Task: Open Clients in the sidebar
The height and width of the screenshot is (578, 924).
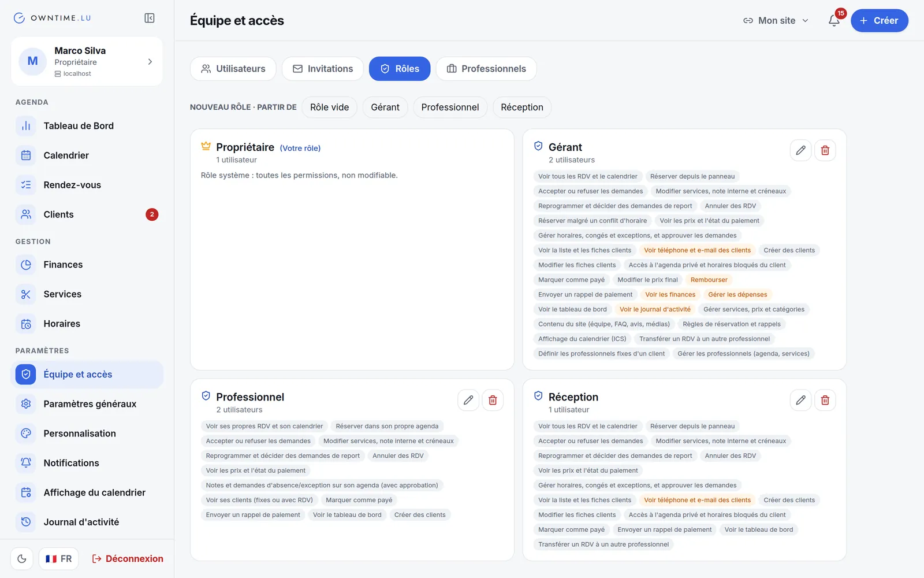Action: [x=87, y=214]
